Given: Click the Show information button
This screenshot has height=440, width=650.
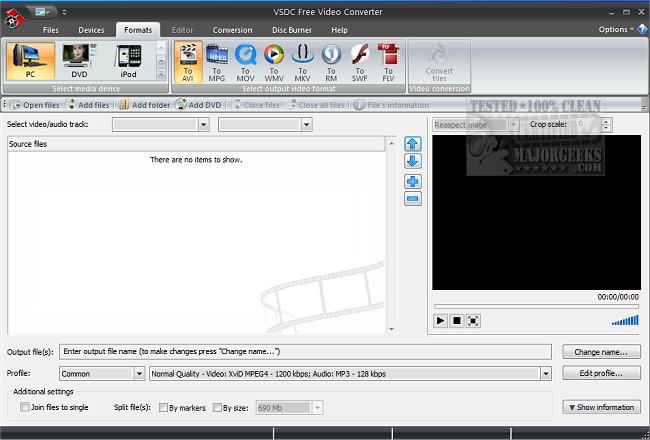Looking at the screenshot, I should (601, 407).
